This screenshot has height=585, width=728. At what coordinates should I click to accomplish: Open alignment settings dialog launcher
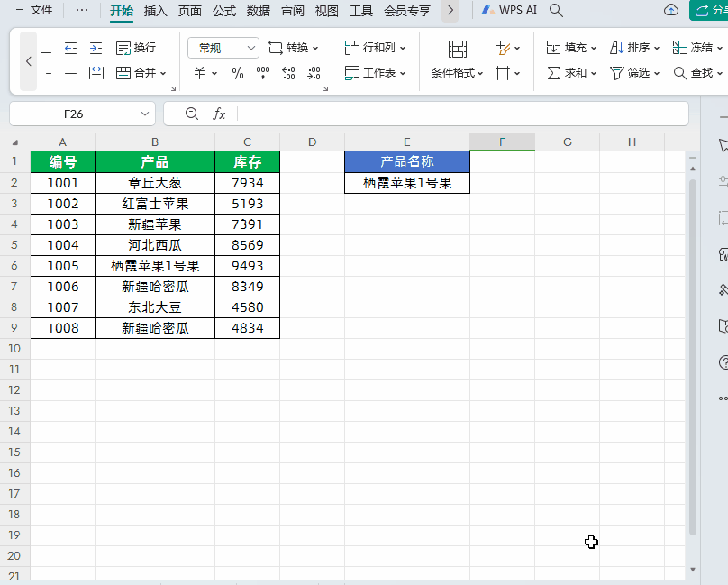coord(173,88)
